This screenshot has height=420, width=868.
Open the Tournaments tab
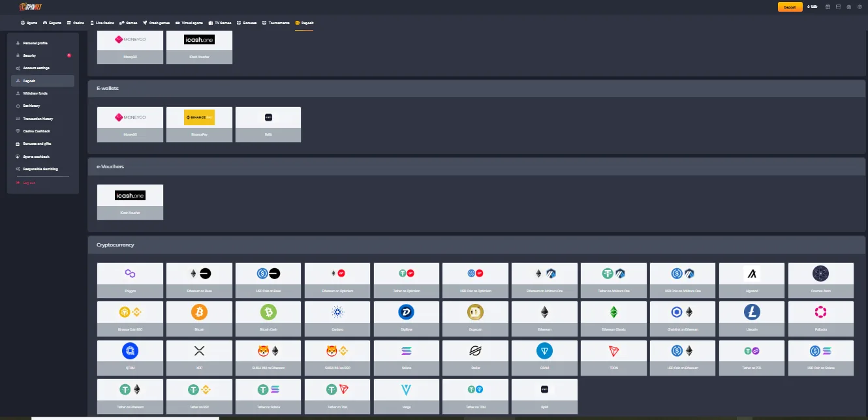pyautogui.click(x=275, y=22)
